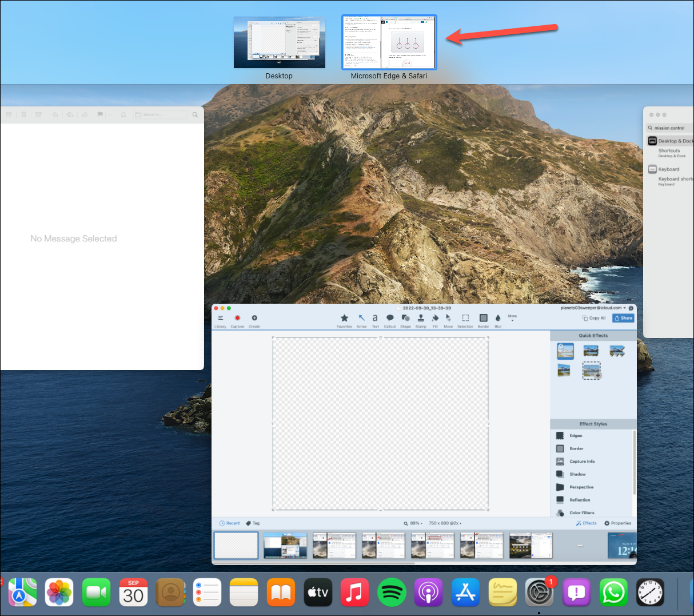Apply the perspective Quick Effect thumbnail
694x616 pixels.
point(564,371)
